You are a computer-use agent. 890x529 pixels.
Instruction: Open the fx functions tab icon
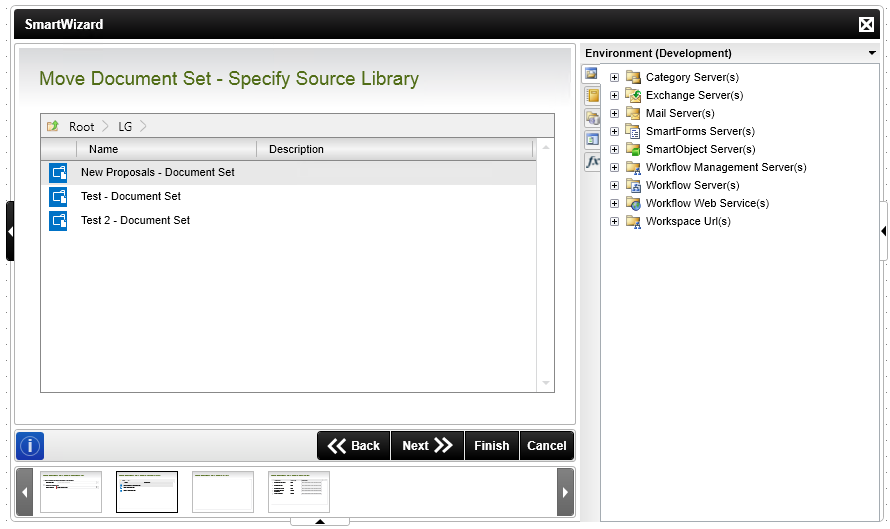[x=592, y=161]
